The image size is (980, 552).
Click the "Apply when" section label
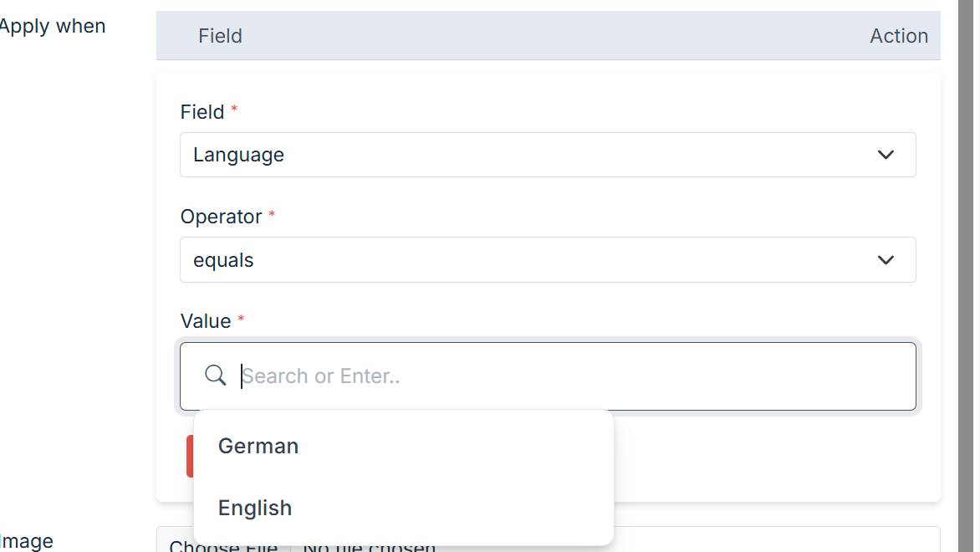(x=52, y=26)
